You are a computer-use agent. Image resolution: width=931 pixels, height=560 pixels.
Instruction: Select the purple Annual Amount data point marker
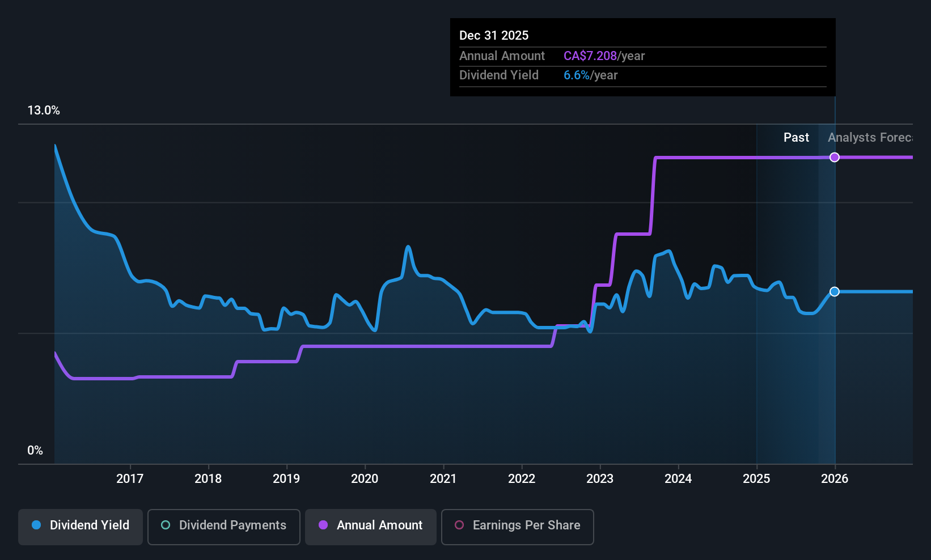(x=835, y=158)
